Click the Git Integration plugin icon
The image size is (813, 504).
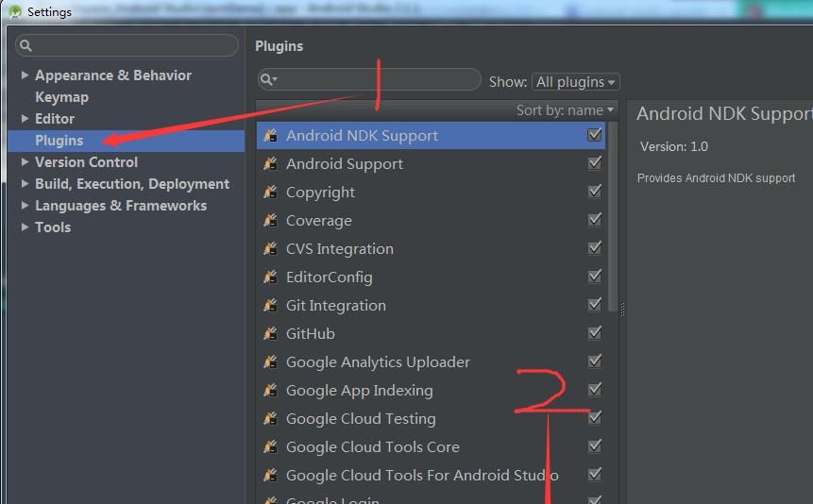pos(270,305)
